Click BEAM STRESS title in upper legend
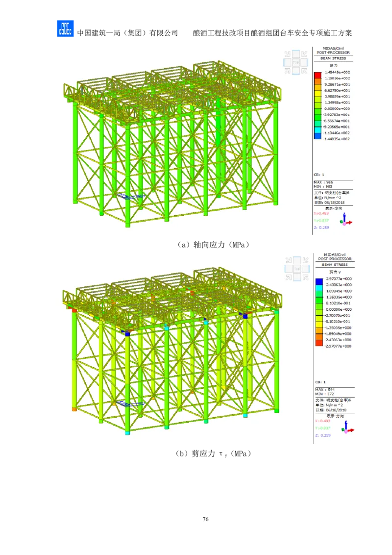The height and width of the screenshot is (555, 392). click(x=333, y=58)
